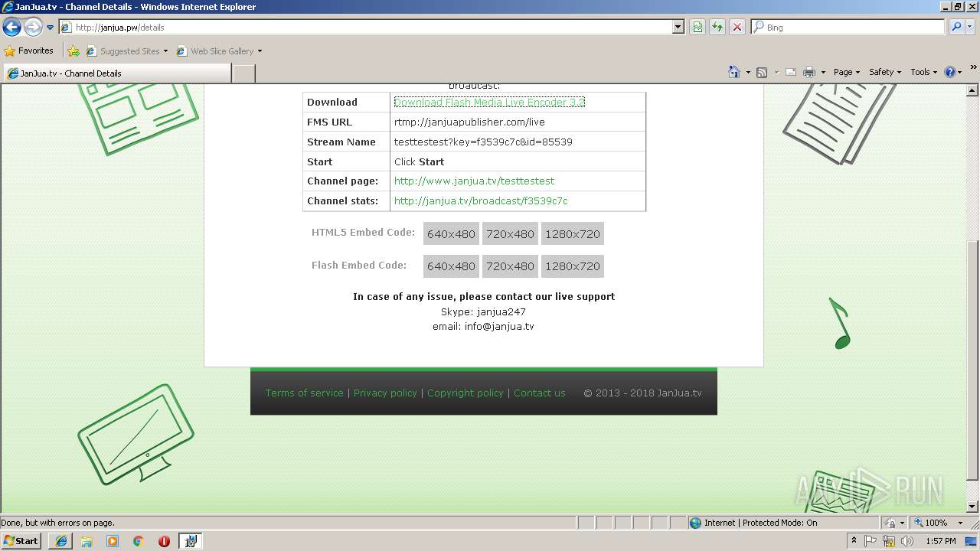Image resolution: width=980 pixels, height=551 pixels.
Task: Select Flash Embed Code 1280x720 button
Action: (x=573, y=266)
